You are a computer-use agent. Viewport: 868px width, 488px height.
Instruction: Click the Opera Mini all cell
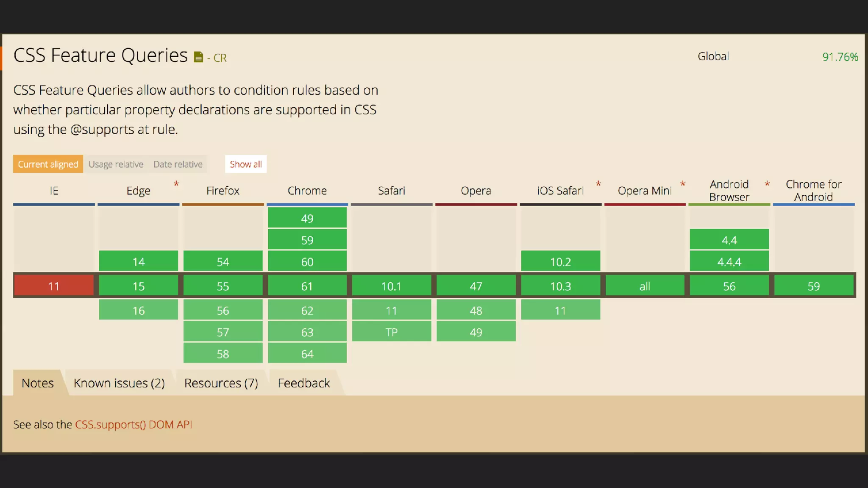[644, 286]
